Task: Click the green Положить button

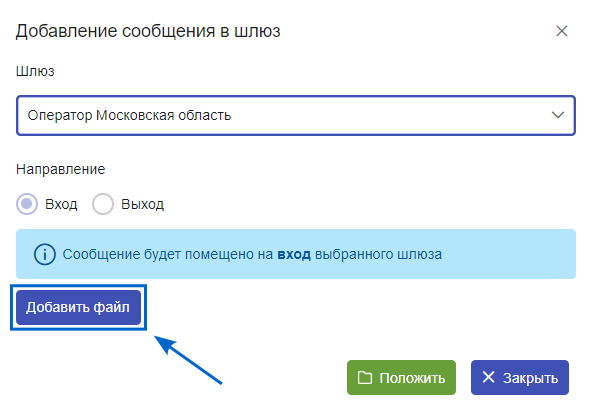Action: point(401,378)
